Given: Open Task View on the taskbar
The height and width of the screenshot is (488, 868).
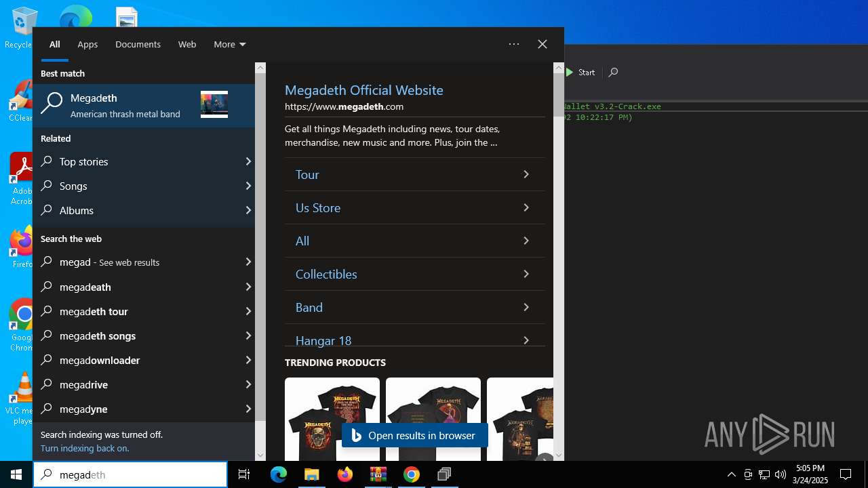Looking at the screenshot, I should (244, 474).
